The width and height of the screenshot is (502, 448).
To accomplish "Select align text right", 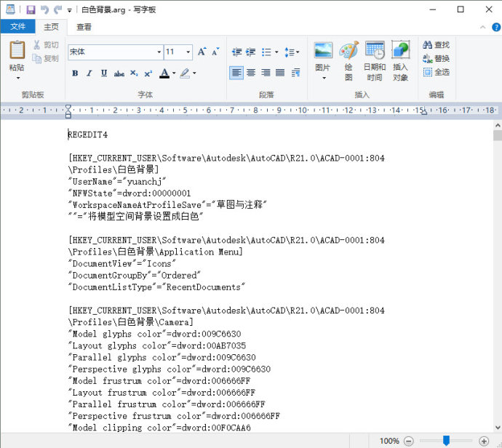I will tap(266, 73).
